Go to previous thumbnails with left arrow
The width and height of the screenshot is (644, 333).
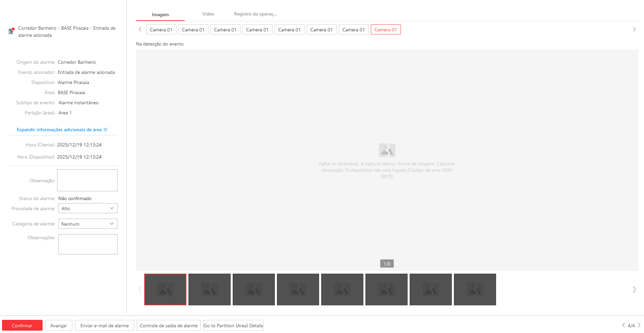point(140,289)
